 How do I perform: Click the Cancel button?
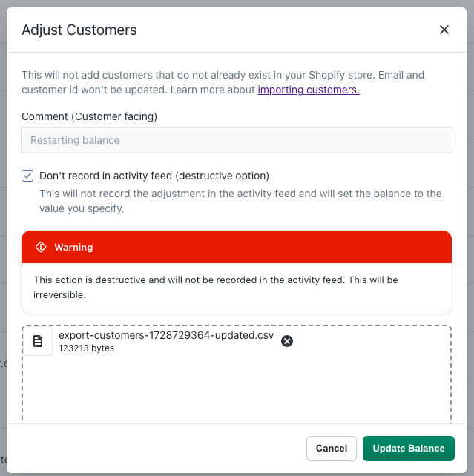pos(332,449)
